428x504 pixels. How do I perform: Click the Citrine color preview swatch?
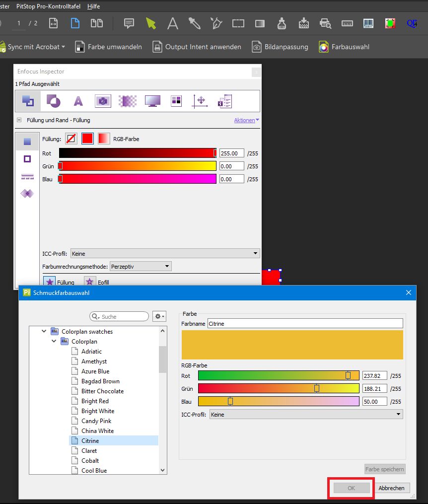(292, 345)
